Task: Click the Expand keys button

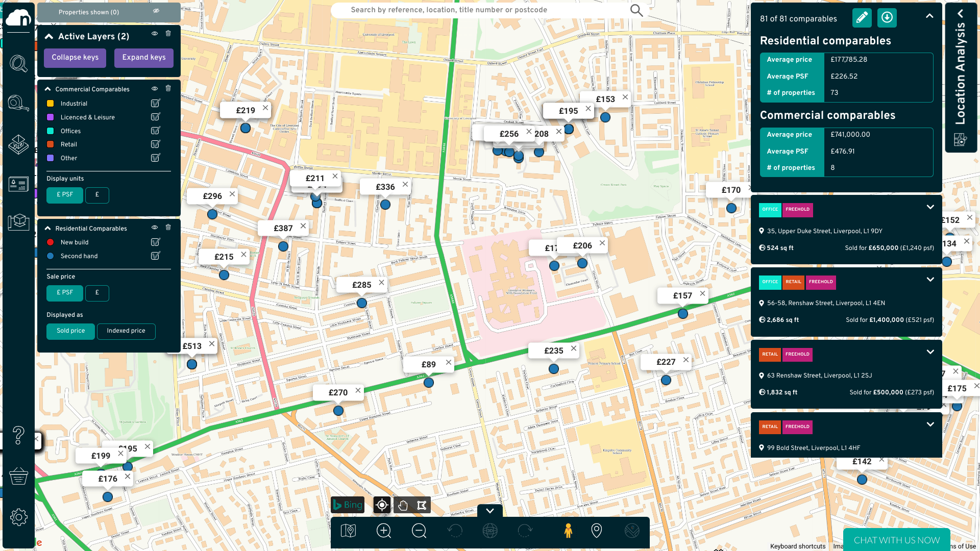Action: [143, 58]
